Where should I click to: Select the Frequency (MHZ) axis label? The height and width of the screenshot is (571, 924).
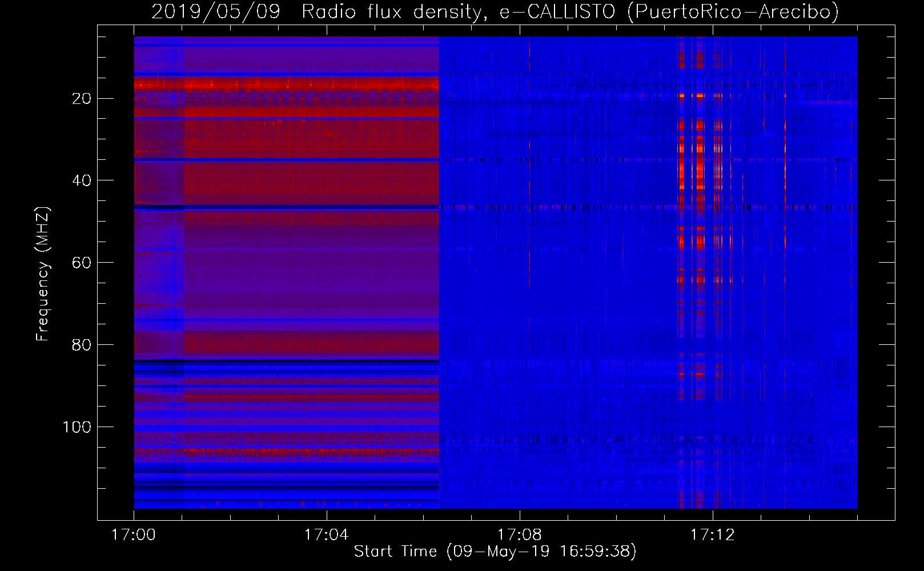43,274
